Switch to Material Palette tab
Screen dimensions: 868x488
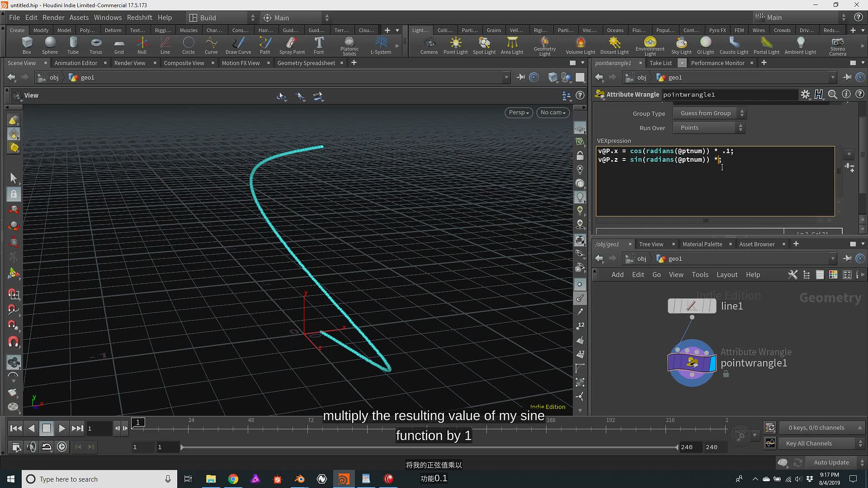pyautogui.click(x=702, y=244)
